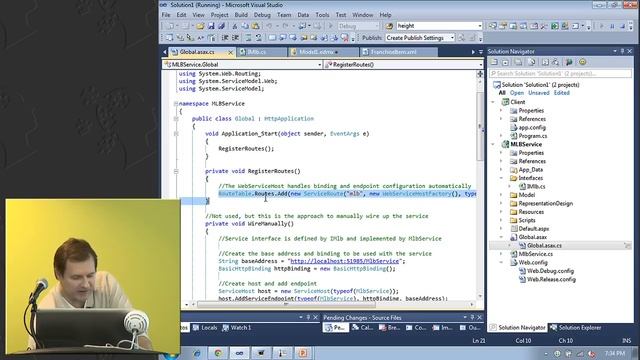Open the RegisterRoutes() member dropdown
Image resolution: width=640 pixels, height=360 pixels.
point(404,64)
